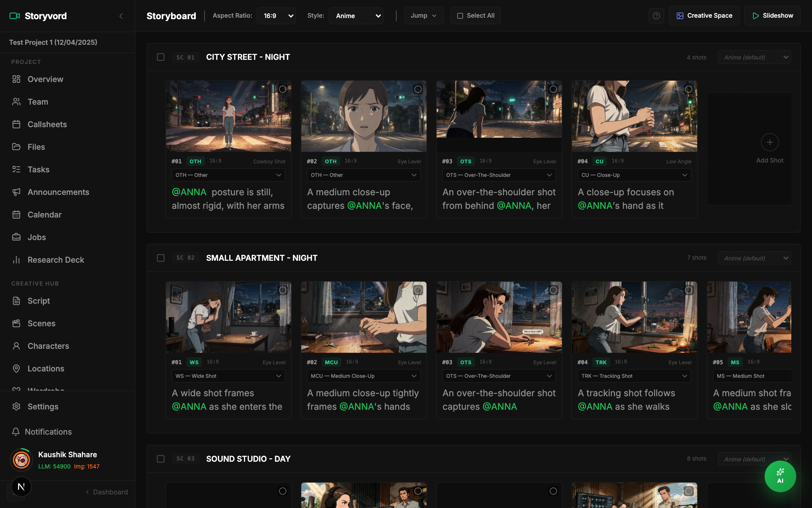Open the CU — Close-Up shot type dropdown
Screen dimensions: 812x508
pos(635,175)
